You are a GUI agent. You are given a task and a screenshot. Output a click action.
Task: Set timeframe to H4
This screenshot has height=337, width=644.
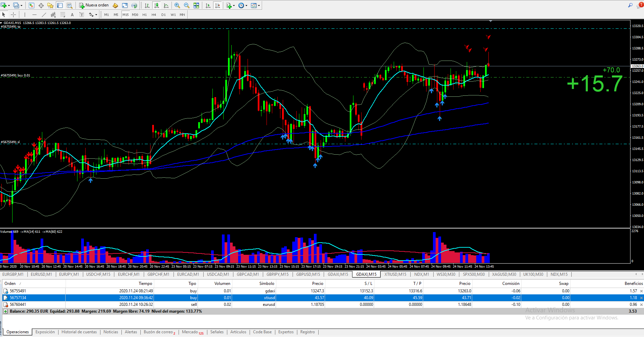154,15
